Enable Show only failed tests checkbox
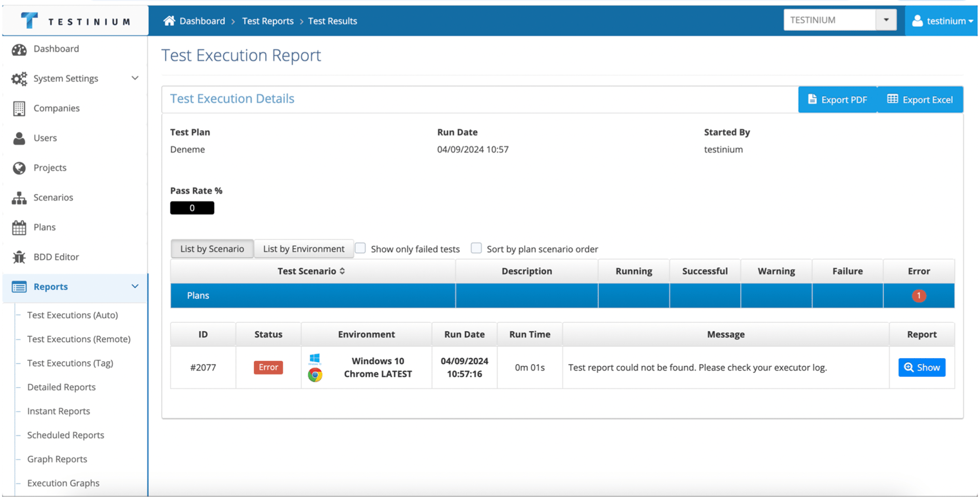This screenshot has width=980, height=498. pos(360,249)
